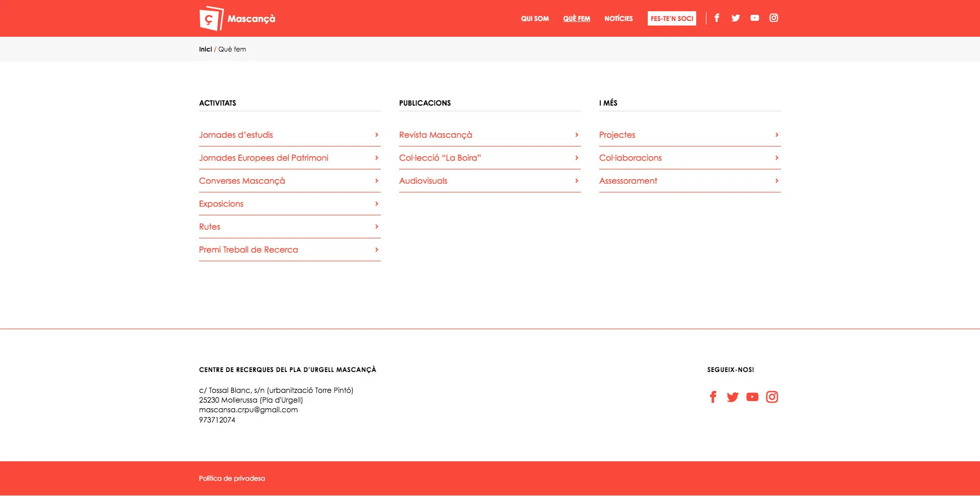The width and height of the screenshot is (980, 496).
Task: Click mascansa.crpu@gmail.com email address
Action: pos(248,410)
